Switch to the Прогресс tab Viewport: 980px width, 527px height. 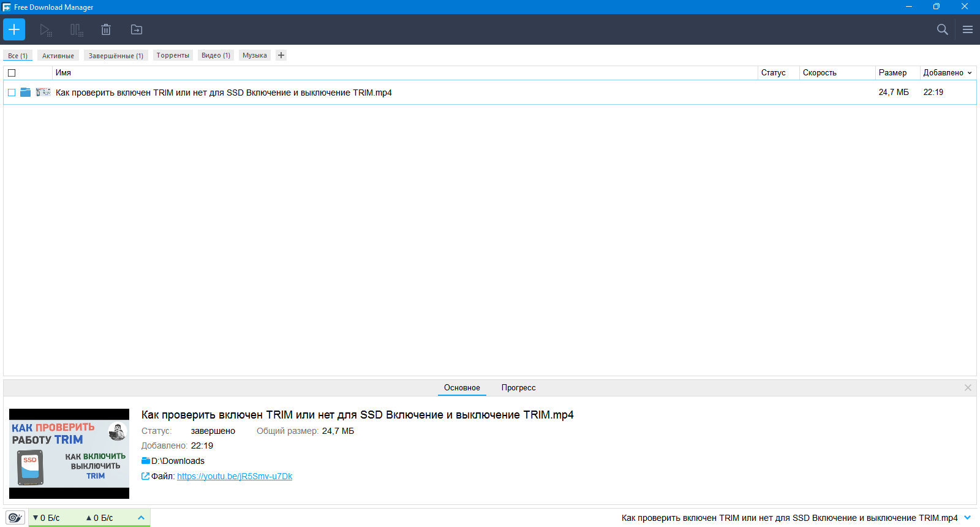(x=518, y=388)
